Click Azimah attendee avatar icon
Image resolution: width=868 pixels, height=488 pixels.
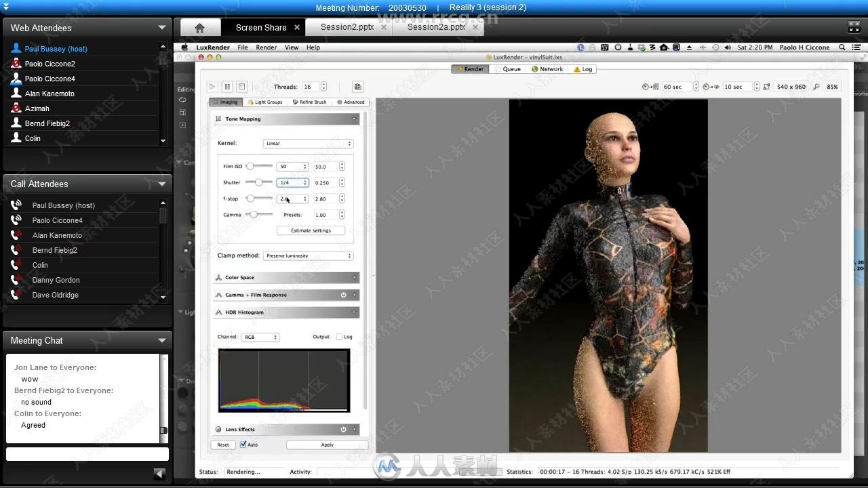(x=16, y=108)
